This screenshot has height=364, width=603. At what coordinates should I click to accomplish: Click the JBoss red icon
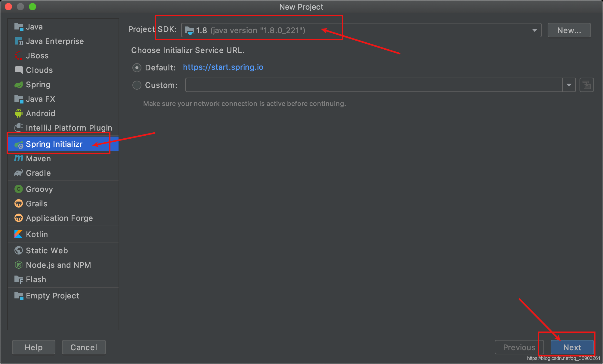19,56
